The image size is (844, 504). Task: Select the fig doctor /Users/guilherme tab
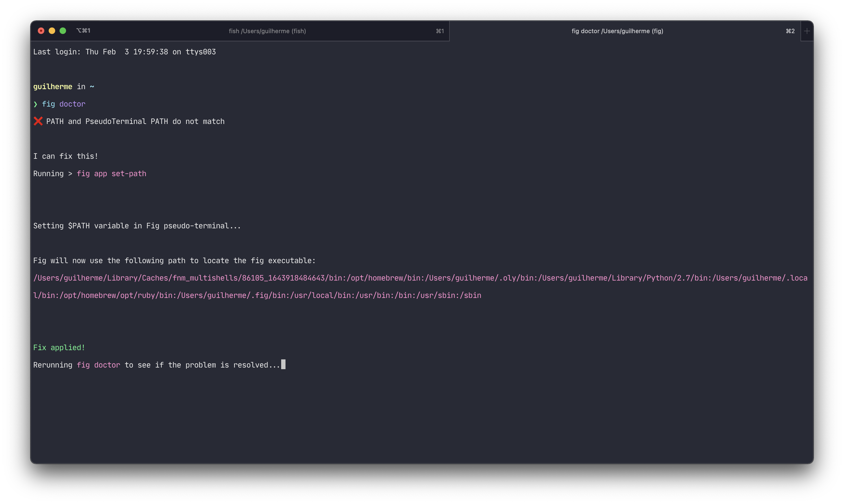617,31
